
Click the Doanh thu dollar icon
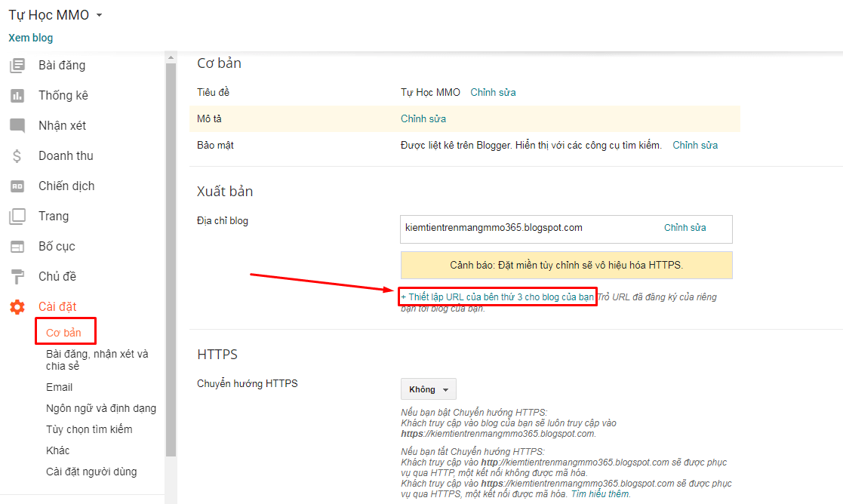[17, 156]
